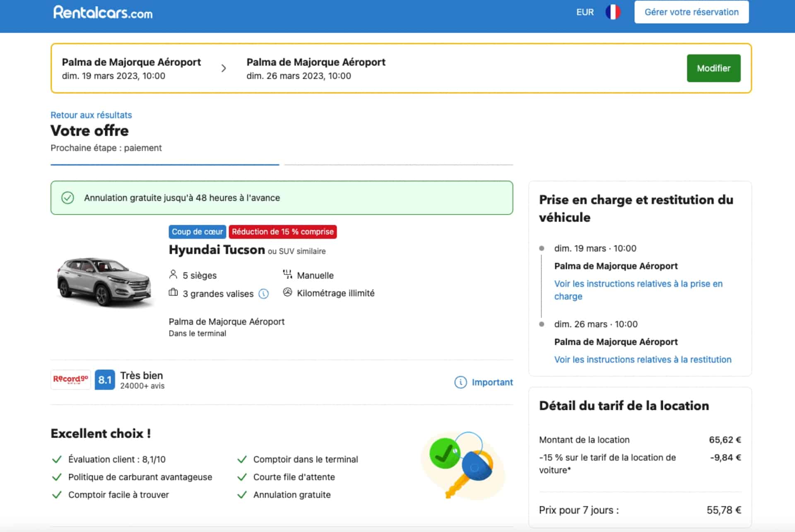Go back via Retour aux résultats

(91, 115)
